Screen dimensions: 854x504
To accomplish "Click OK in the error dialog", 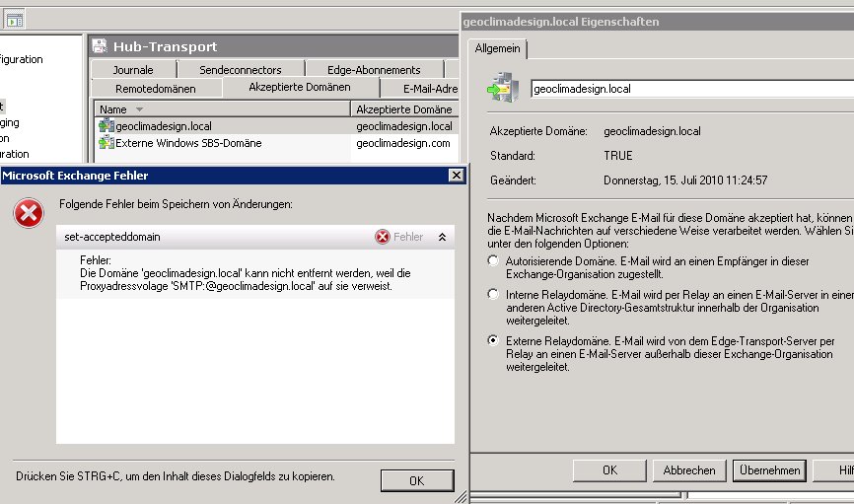I will click(417, 480).
